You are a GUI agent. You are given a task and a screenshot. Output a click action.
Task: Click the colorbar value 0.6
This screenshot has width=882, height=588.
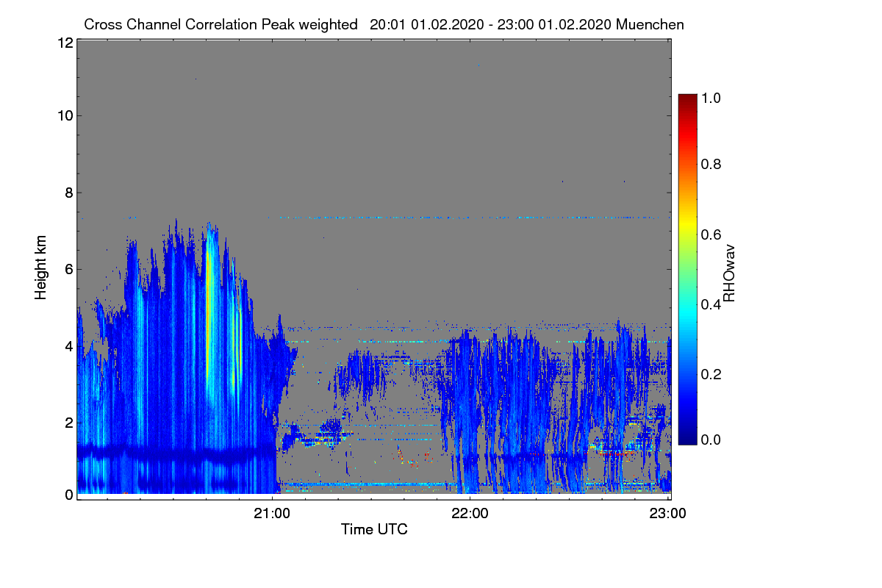709,234
